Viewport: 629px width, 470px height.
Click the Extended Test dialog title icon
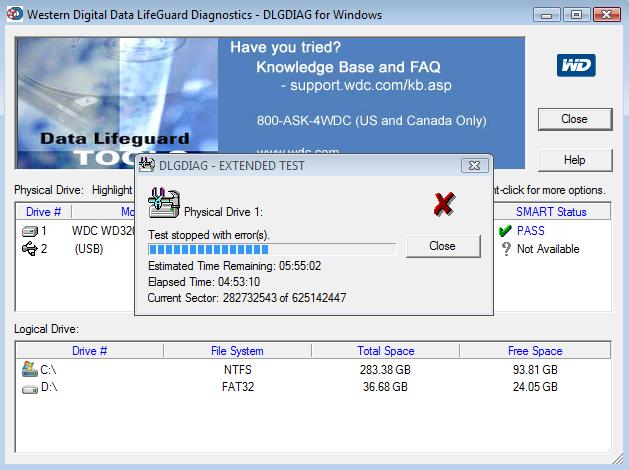(x=146, y=165)
